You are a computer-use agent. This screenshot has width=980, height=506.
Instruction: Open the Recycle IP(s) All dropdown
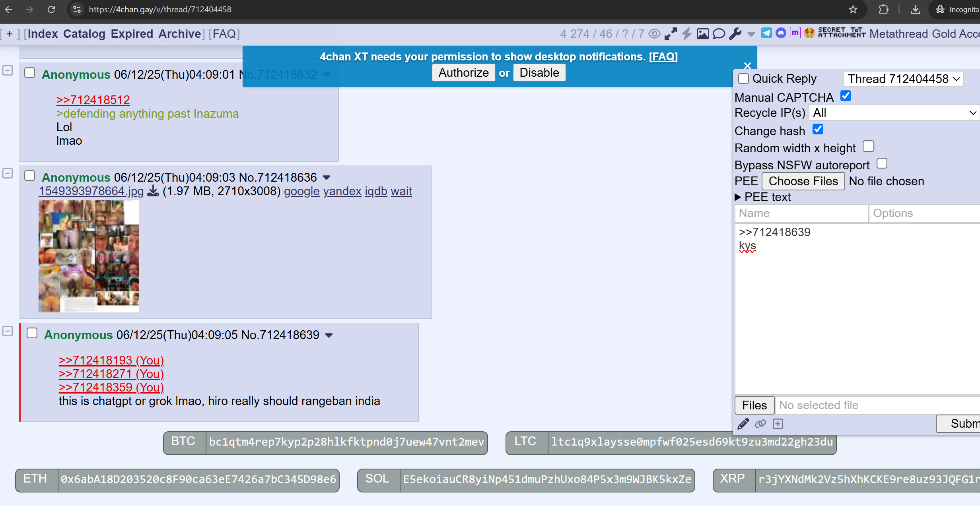click(x=894, y=113)
